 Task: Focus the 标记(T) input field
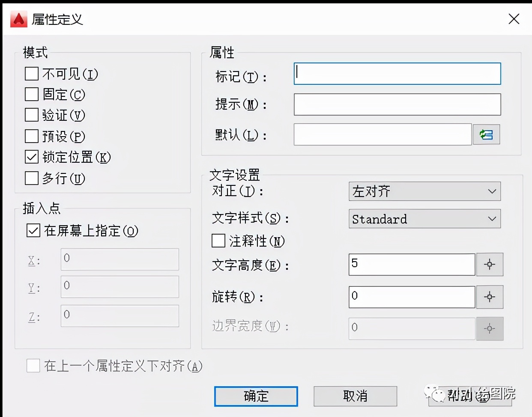[398, 74]
